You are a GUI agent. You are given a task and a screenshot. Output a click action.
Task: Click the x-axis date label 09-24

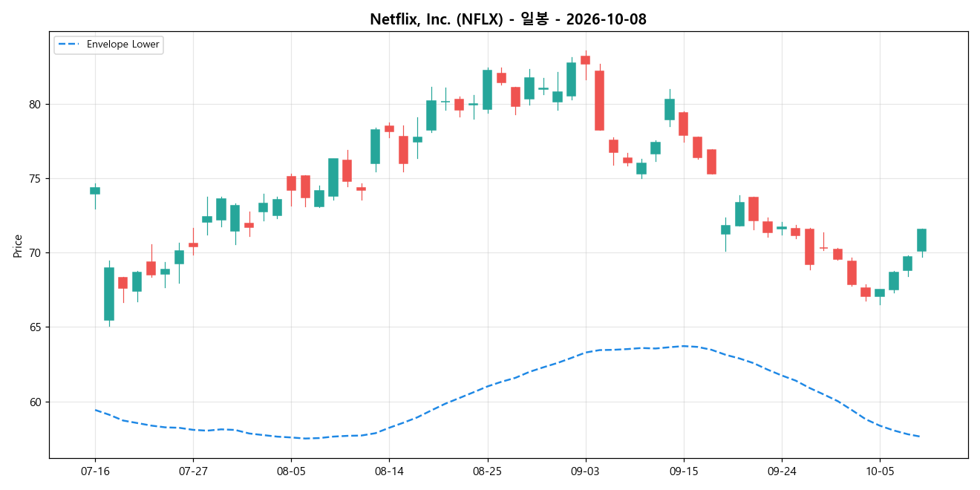click(x=781, y=471)
